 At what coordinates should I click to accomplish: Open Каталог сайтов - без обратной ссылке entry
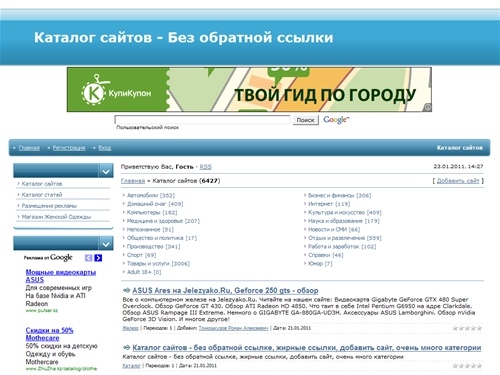(x=307, y=348)
